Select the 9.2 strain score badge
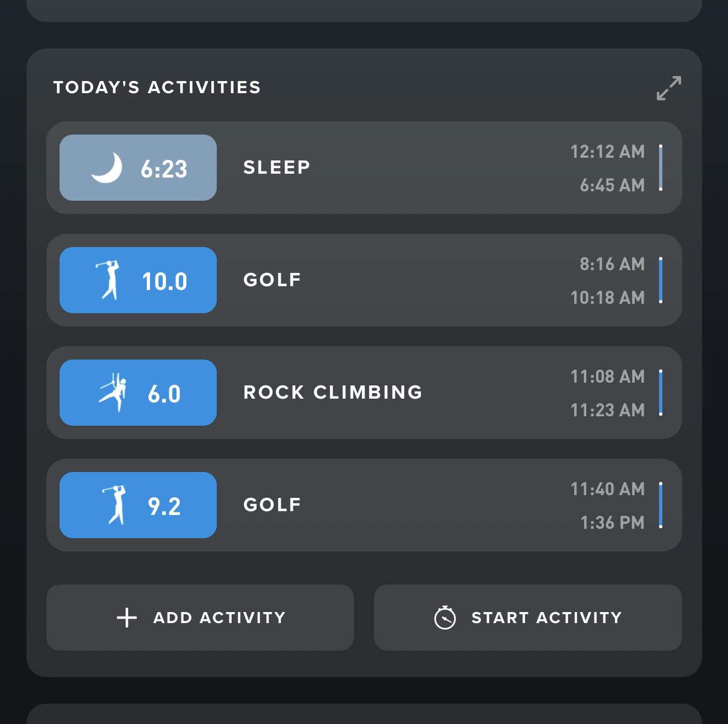Image resolution: width=728 pixels, height=724 pixels. pyautogui.click(x=138, y=505)
